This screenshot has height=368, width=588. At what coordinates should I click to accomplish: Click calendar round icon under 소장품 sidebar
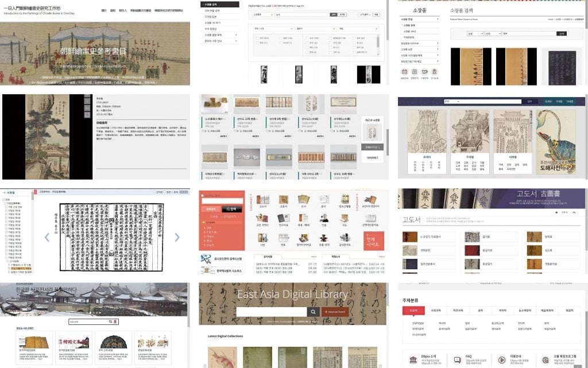tap(404, 72)
